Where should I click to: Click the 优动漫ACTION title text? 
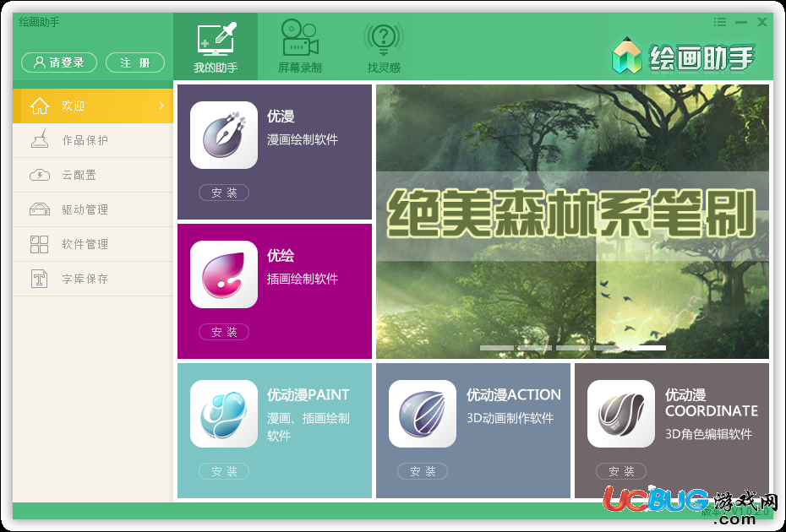click(513, 394)
